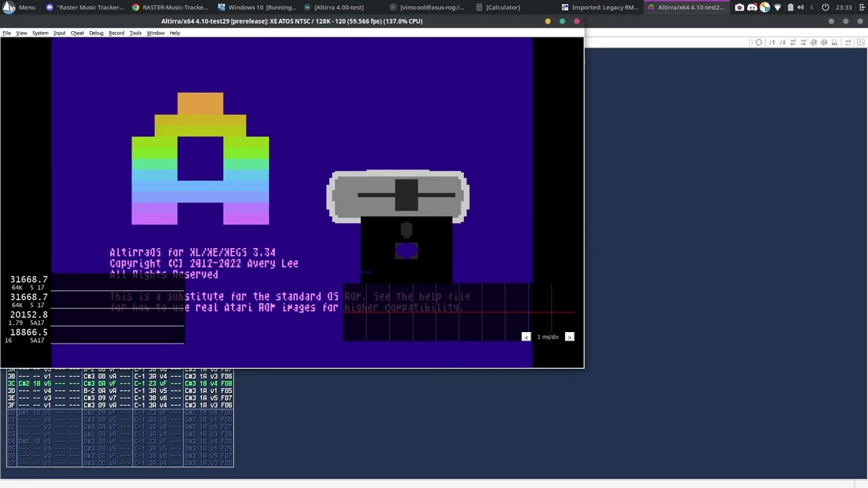Click the "1 ms/div" scope scale label
Screen dimensions: 868x488
click(548, 337)
